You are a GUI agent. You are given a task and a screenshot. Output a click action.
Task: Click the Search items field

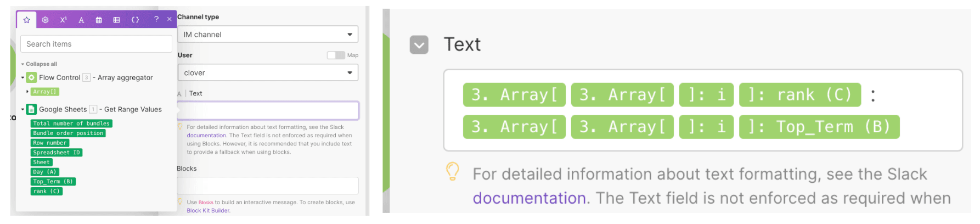coord(96,44)
